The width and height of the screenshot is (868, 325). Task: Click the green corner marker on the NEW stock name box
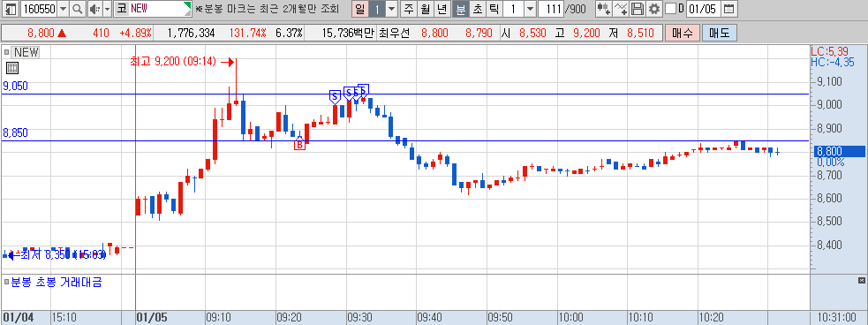(x=188, y=5)
